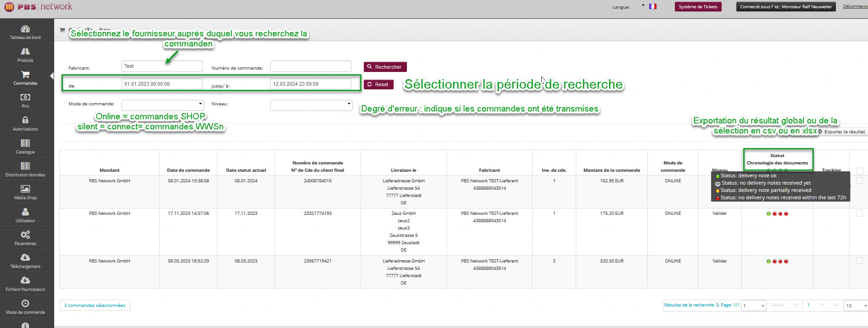868x328 pixels.
Task: Open Distribution données icon
Action: 25,166
